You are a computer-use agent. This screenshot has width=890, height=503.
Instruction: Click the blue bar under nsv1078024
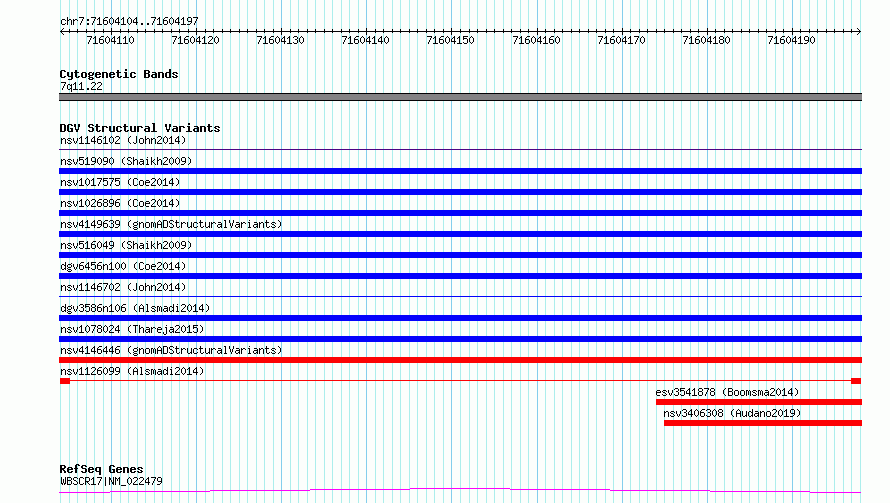[460, 339]
